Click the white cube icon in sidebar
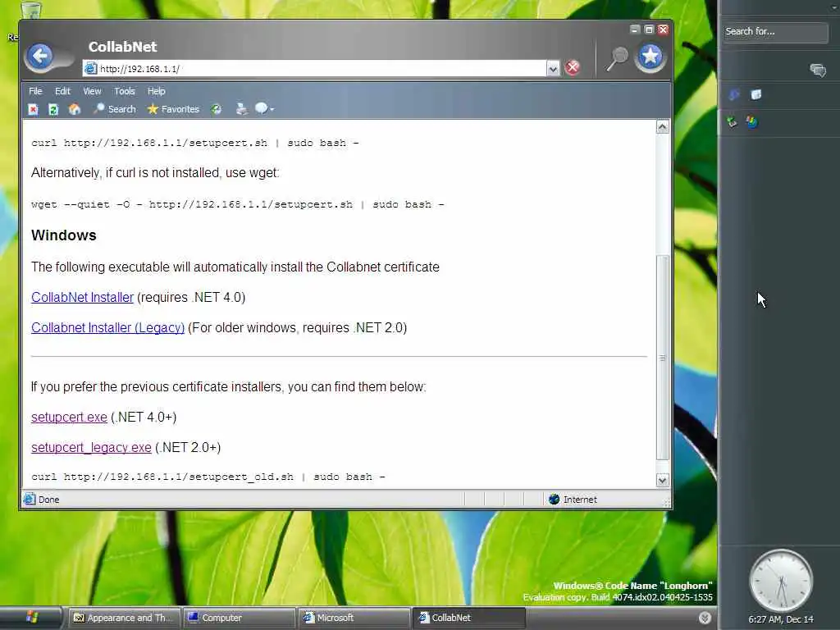 tap(756, 95)
